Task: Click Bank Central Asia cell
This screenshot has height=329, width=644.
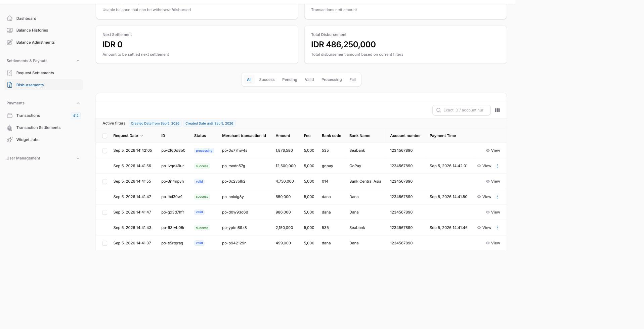Action: [365, 181]
